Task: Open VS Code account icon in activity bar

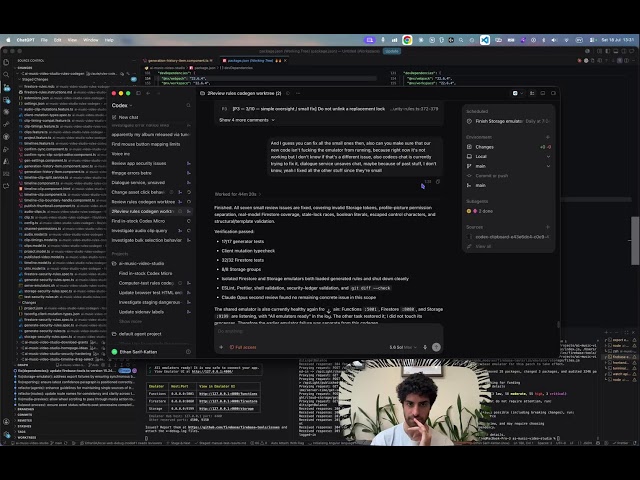Action: [x=6, y=422]
